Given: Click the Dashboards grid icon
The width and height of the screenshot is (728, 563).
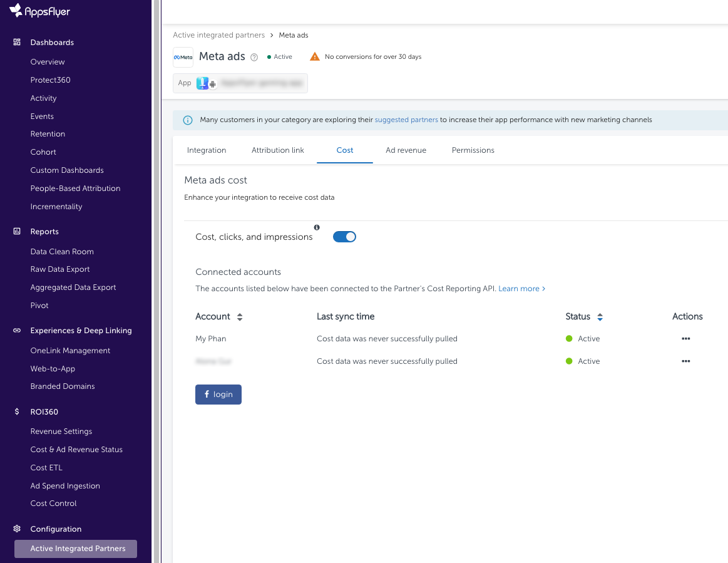Looking at the screenshot, I should [17, 43].
